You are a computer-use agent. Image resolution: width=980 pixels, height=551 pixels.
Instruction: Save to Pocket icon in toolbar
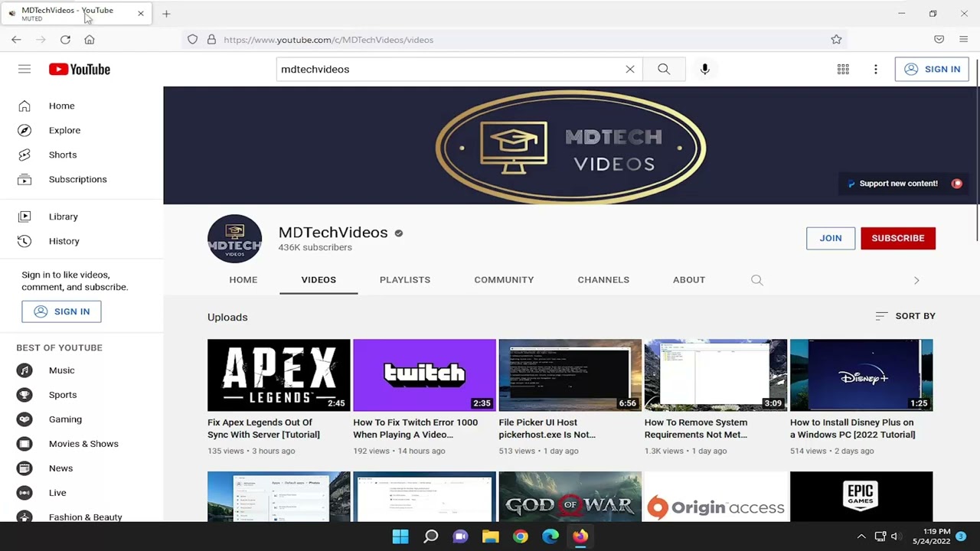[939, 39]
